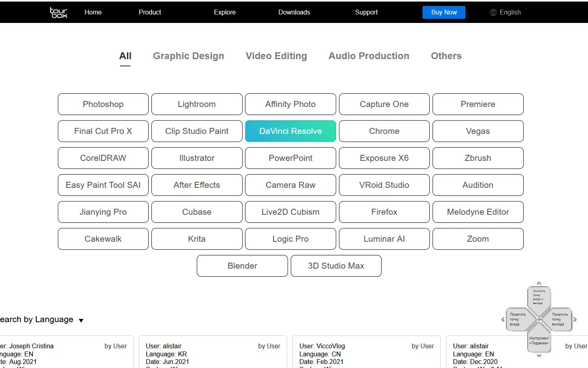Viewport: 588px width, 368px height.
Task: Open the English language selector
Action: click(x=510, y=12)
